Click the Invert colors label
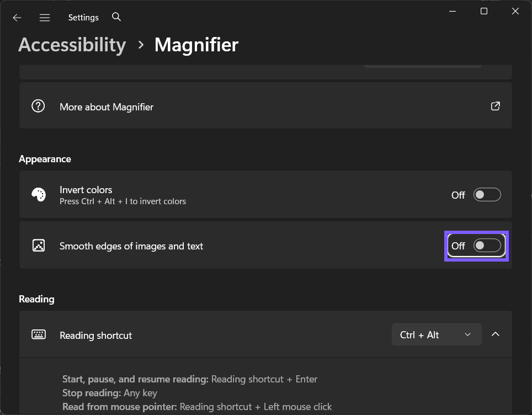The image size is (532, 415). (x=86, y=190)
